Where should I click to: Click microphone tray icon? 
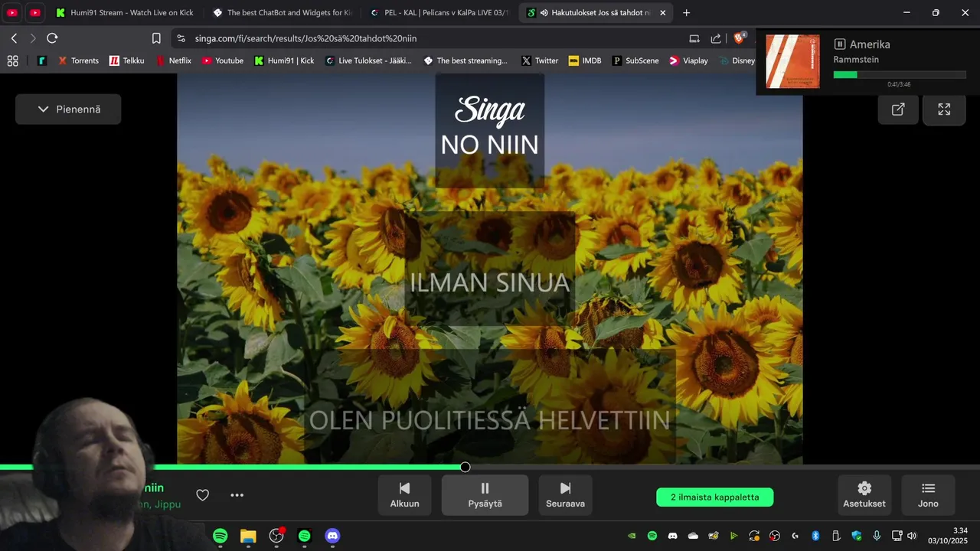[x=877, y=536]
